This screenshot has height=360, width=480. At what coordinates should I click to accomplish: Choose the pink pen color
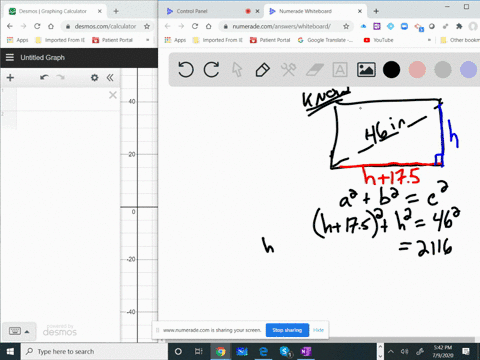point(417,70)
